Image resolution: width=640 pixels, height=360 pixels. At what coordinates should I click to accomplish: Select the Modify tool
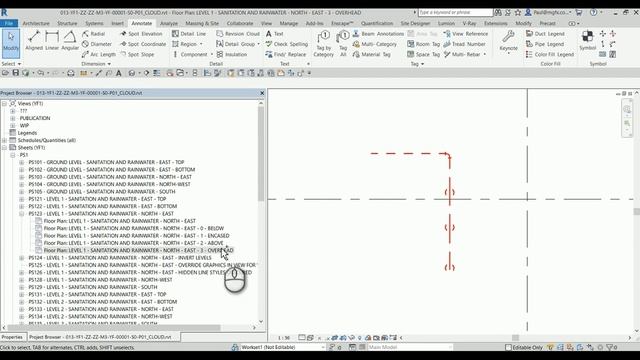[x=11, y=43]
